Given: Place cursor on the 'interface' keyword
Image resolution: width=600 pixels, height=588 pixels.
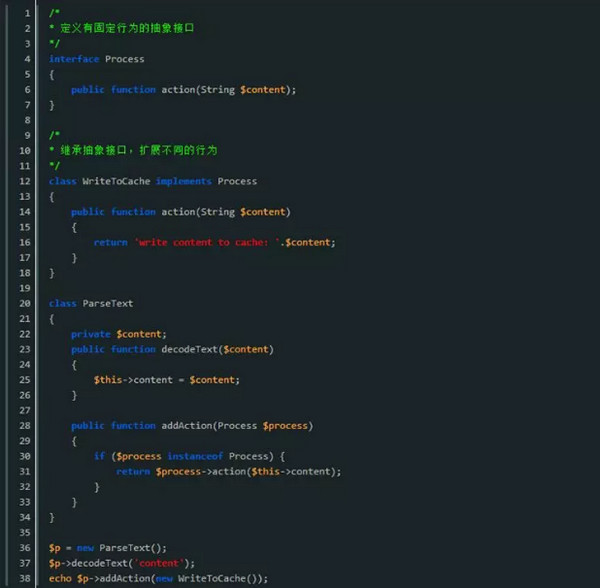Looking at the screenshot, I should point(74,59).
